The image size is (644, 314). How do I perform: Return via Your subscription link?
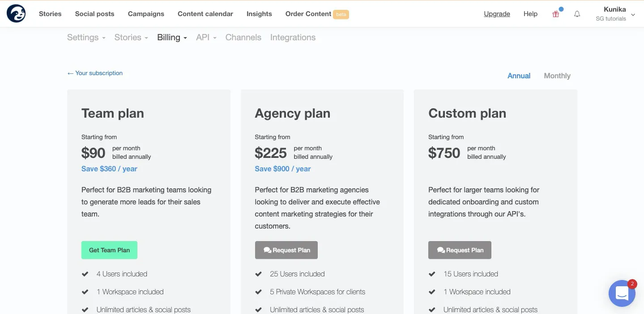coord(95,73)
